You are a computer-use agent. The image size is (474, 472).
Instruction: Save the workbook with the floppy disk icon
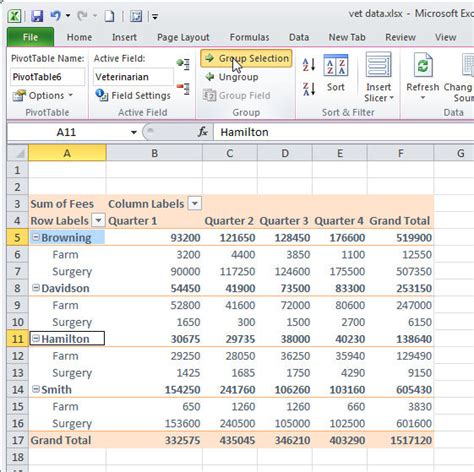tap(37, 16)
